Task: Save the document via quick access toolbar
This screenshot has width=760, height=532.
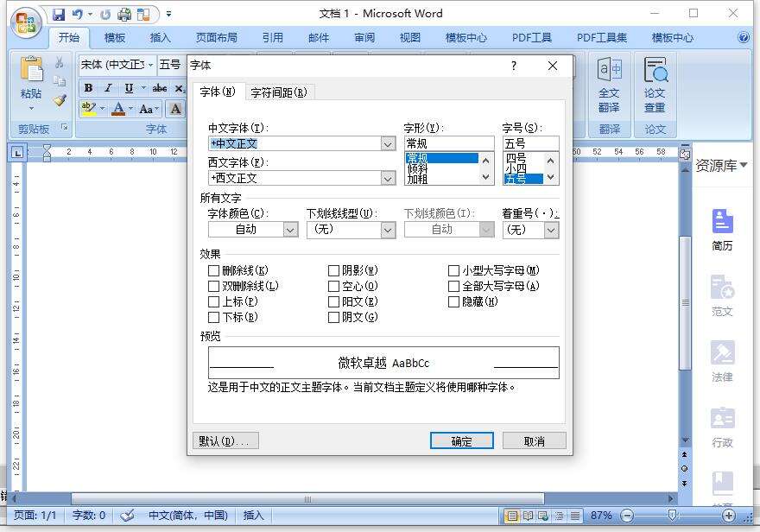Action: pyautogui.click(x=59, y=15)
